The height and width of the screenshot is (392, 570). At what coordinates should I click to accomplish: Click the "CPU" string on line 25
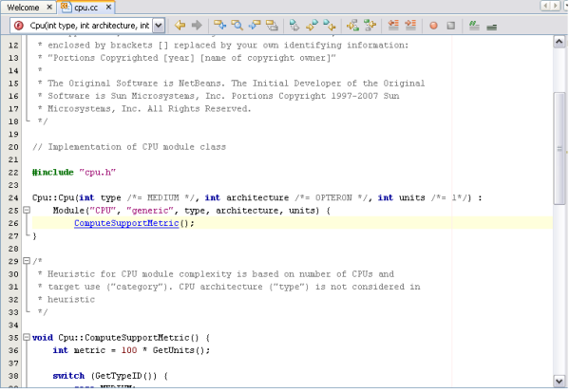coord(103,211)
